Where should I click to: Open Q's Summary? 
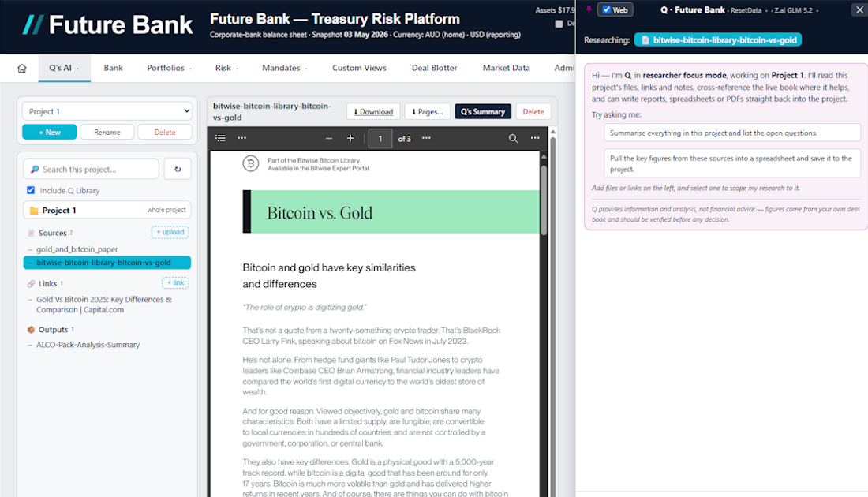point(483,111)
